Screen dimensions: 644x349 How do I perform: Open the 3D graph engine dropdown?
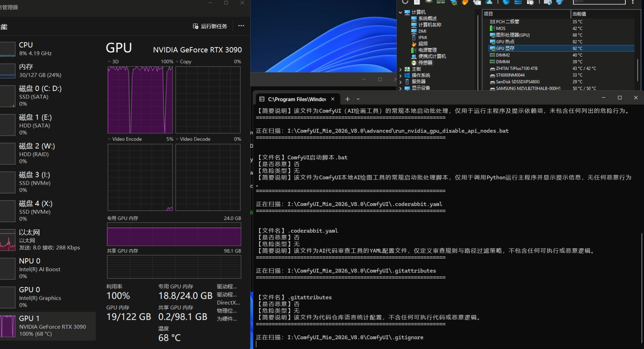109,62
